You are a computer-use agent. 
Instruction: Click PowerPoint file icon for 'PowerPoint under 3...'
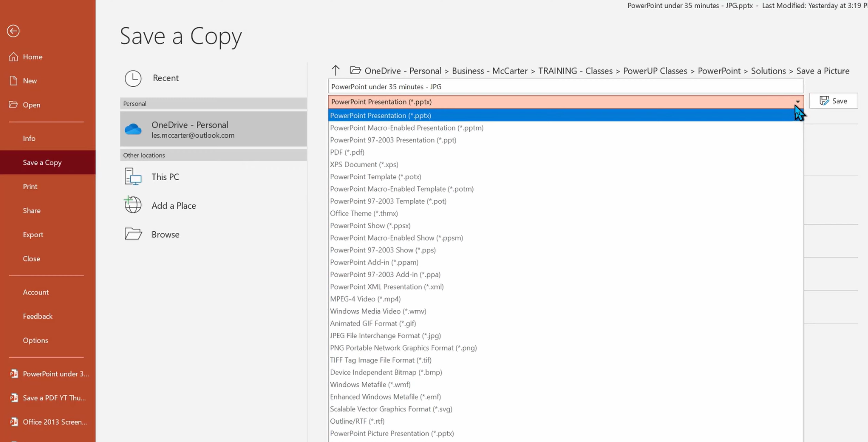click(14, 374)
